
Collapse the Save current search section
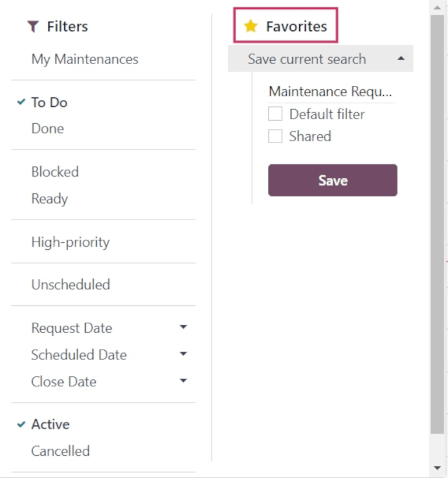[401, 58]
